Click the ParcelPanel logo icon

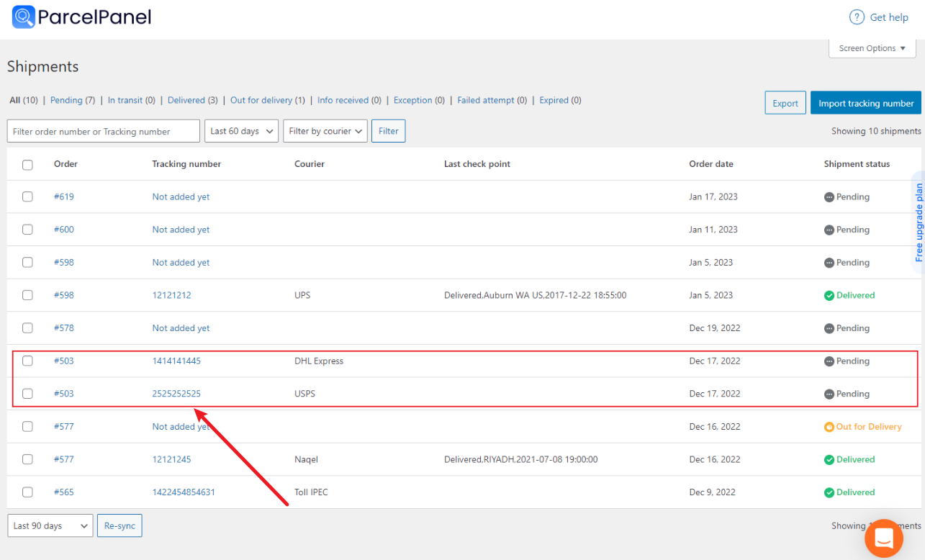[x=24, y=17]
